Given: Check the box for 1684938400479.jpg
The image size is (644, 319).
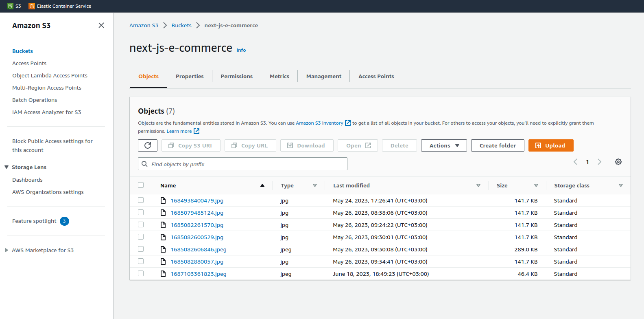Looking at the screenshot, I should click(x=141, y=200).
